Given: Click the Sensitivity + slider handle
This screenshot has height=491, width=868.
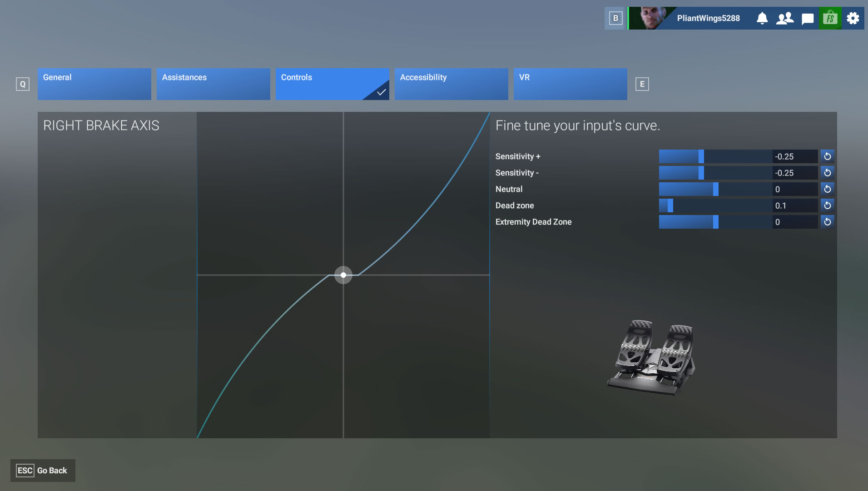Looking at the screenshot, I should point(701,156).
